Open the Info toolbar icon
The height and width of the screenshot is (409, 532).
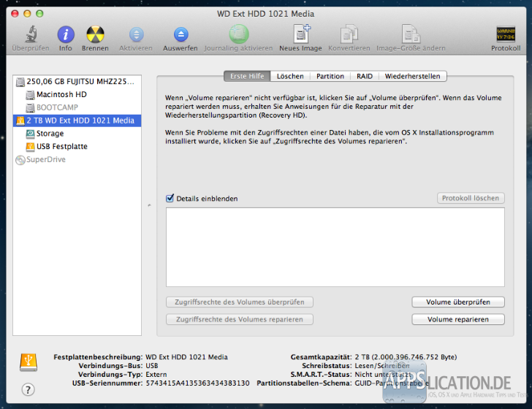click(66, 34)
